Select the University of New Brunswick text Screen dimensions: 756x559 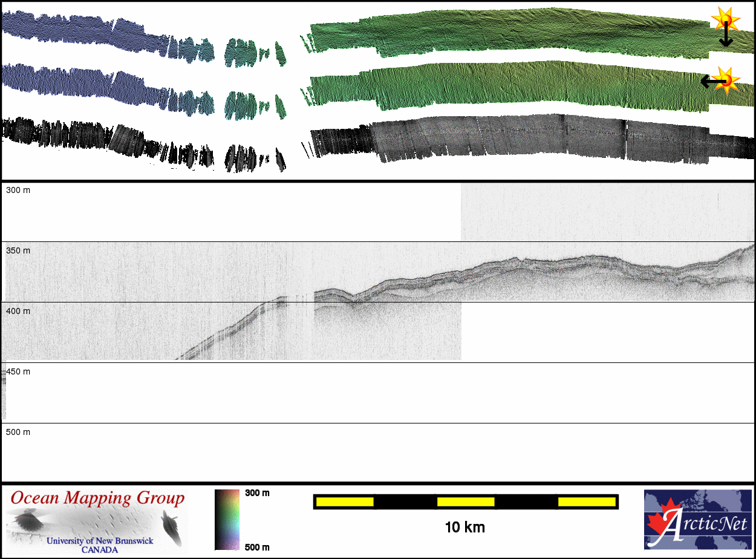coord(100,541)
